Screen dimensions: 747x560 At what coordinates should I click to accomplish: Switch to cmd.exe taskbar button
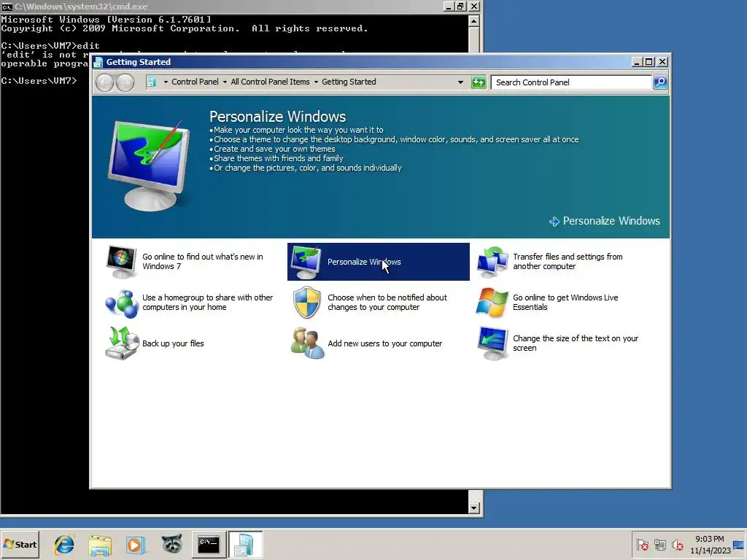209,544
